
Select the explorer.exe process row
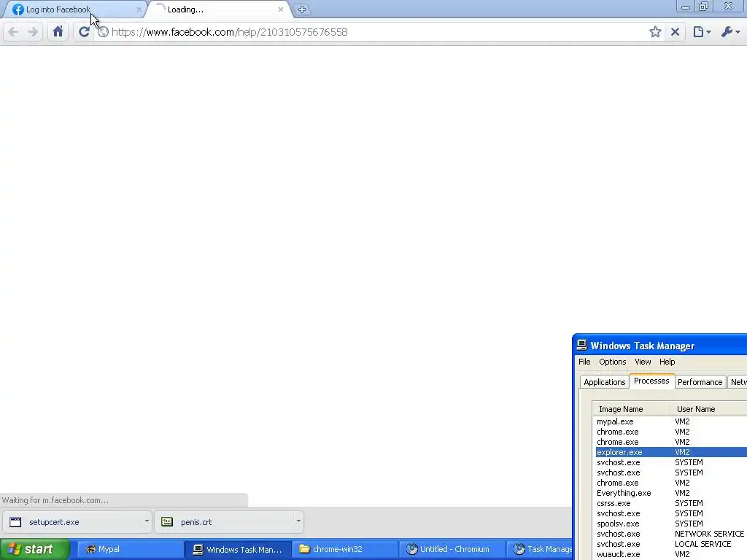point(671,452)
